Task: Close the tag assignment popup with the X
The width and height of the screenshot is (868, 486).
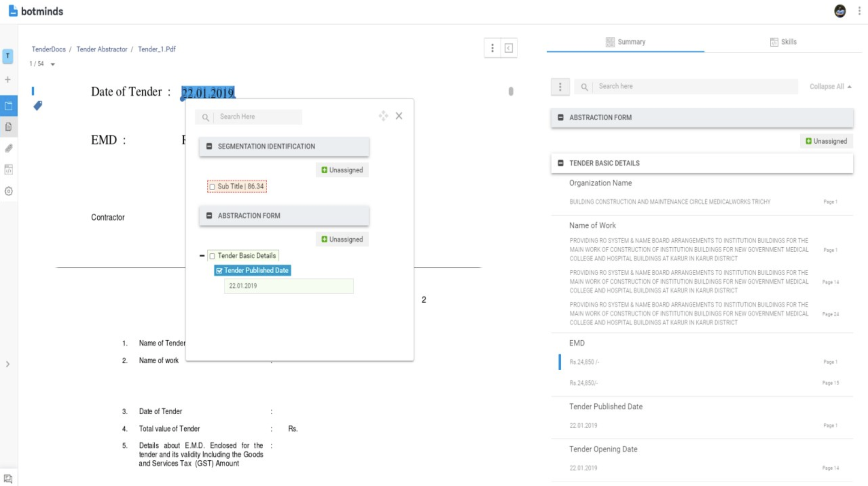Action: click(x=399, y=116)
